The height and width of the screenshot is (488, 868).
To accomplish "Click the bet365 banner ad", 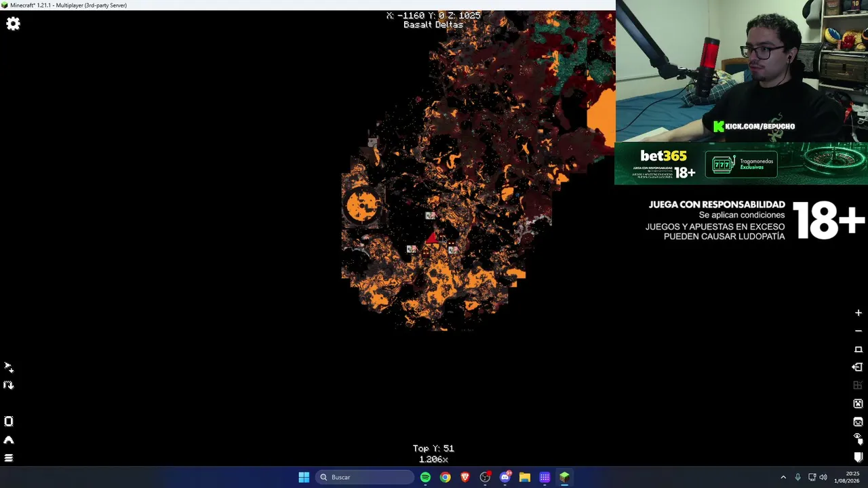I will click(x=741, y=163).
